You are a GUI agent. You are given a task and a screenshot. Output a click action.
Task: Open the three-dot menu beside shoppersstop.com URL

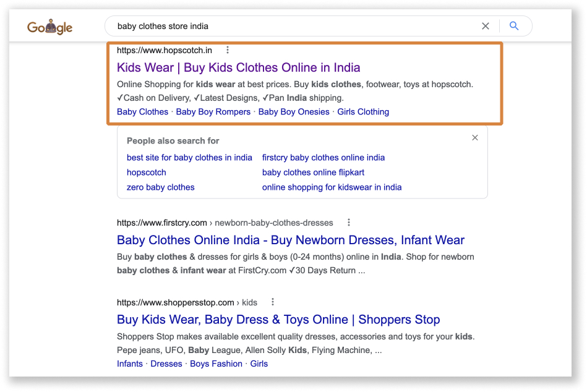(x=273, y=302)
